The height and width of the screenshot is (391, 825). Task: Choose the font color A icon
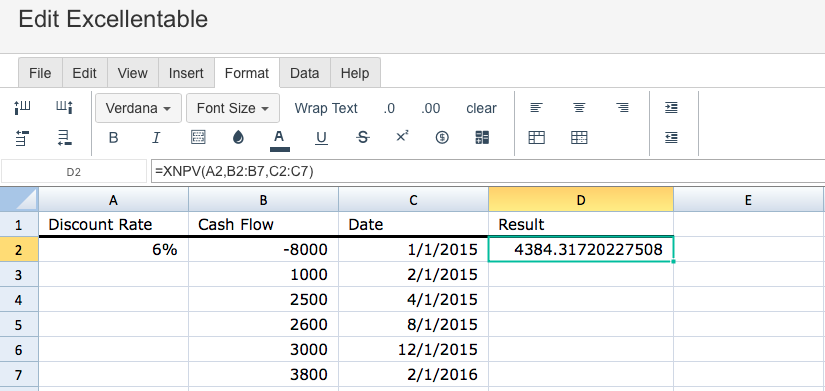[x=279, y=140]
